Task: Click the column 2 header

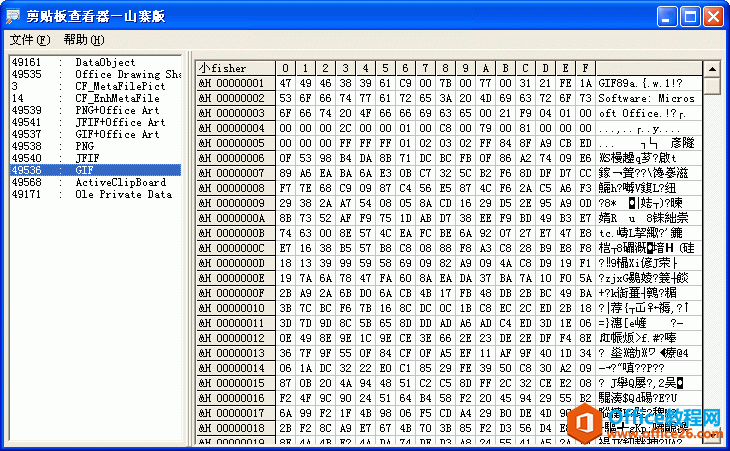Action: pos(325,68)
